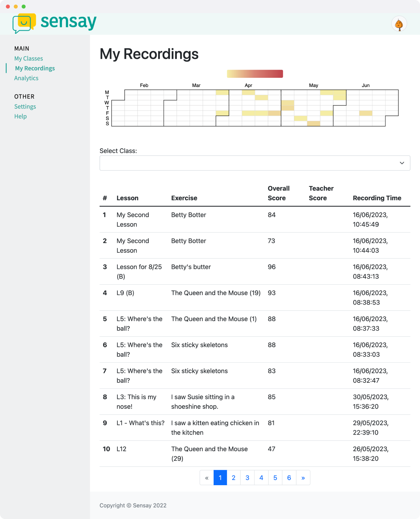The height and width of the screenshot is (519, 420).
Task: Jump to page 6 of recordings
Action: pos(289,478)
